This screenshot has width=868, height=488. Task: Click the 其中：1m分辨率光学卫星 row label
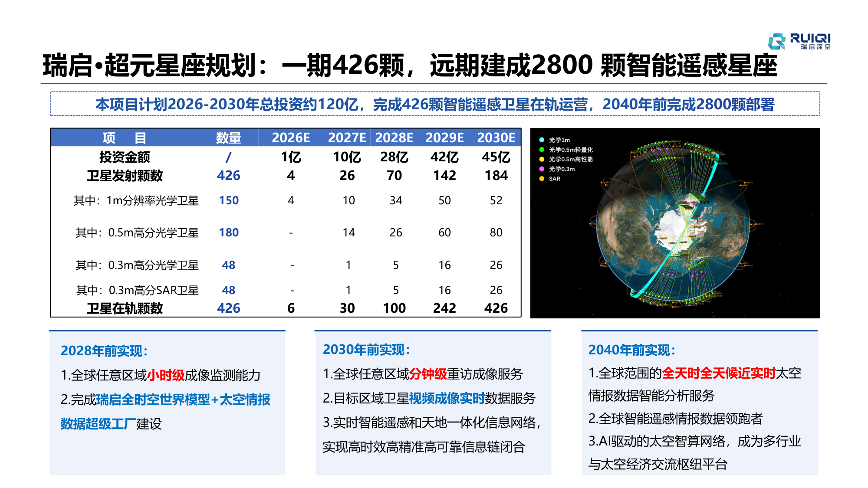click(136, 200)
